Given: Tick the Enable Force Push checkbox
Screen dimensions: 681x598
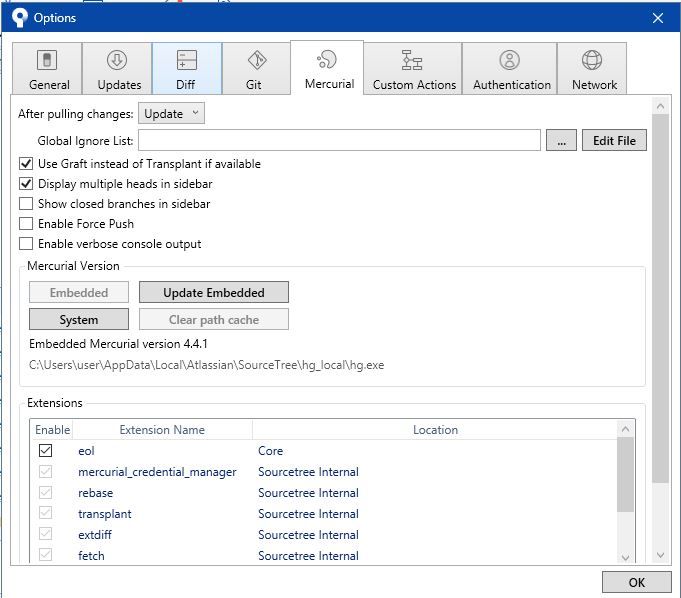Looking at the screenshot, I should pyautogui.click(x=26, y=224).
